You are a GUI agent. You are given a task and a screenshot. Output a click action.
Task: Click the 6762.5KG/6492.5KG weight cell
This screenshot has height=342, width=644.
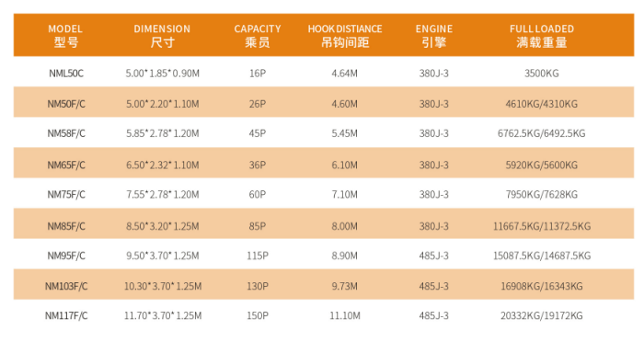(542, 133)
